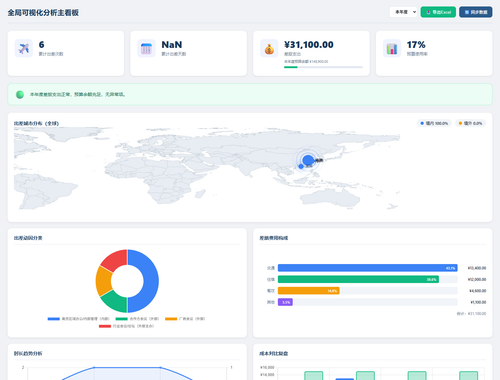This screenshot has height=380, width=500.
Task: Click the alert banner message text
Action: pos(77,94)
